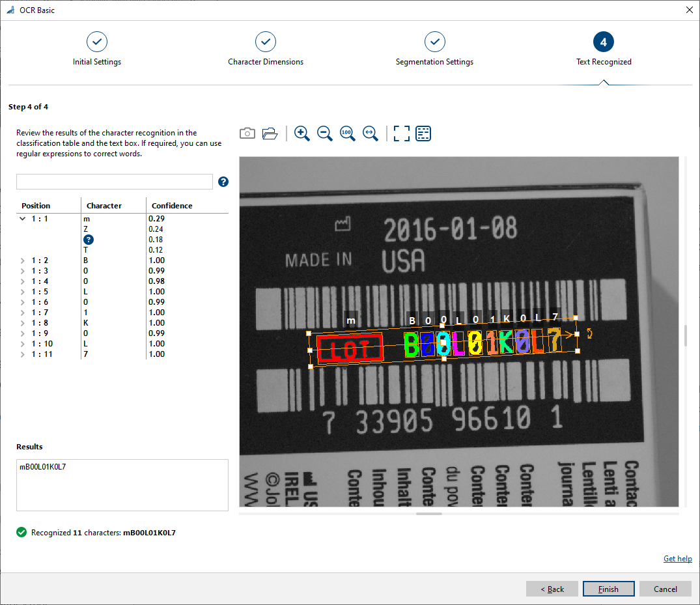This screenshot has height=605, width=700.
Task: Click the green recognition success icon
Action: pos(21,532)
